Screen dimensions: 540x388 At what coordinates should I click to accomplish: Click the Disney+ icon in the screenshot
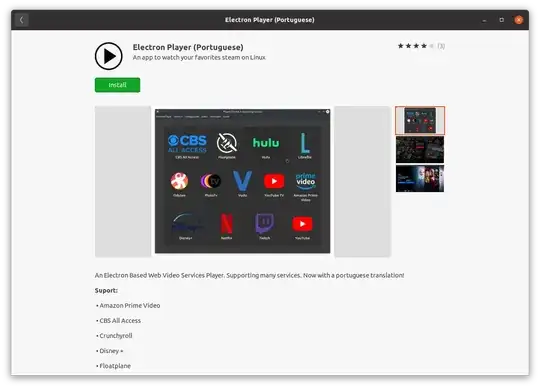[186, 224]
